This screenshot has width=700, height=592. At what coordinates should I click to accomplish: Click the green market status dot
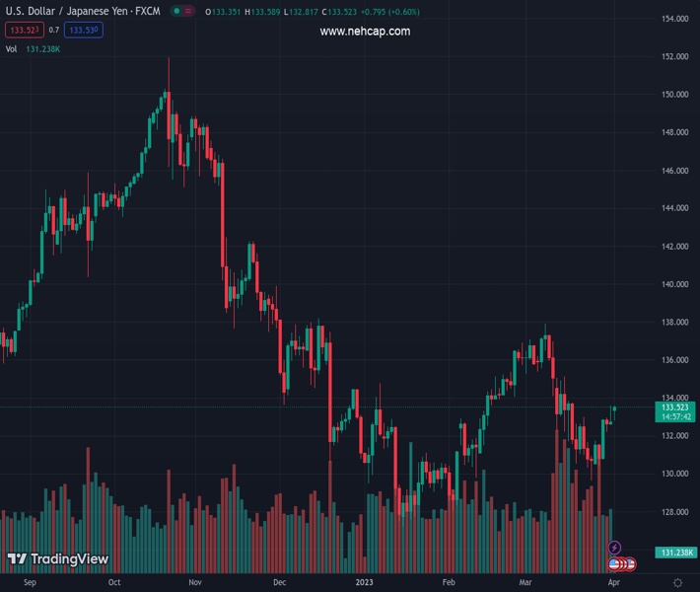click(175, 11)
